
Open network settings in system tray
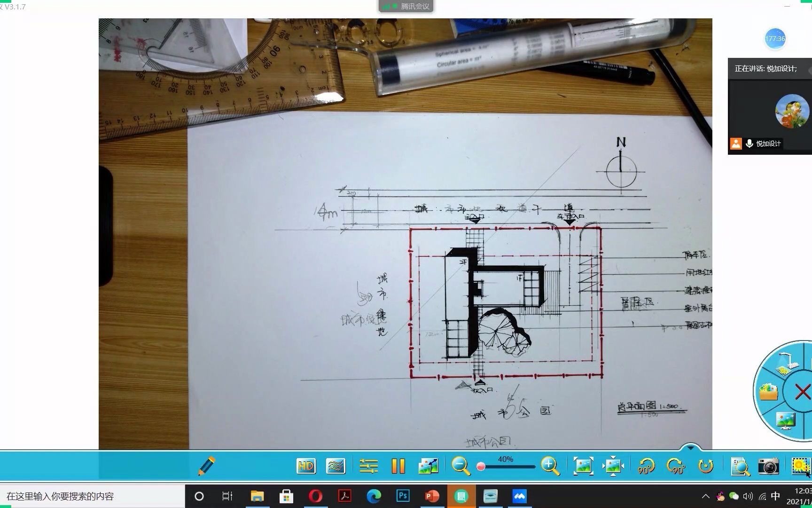[x=762, y=496]
